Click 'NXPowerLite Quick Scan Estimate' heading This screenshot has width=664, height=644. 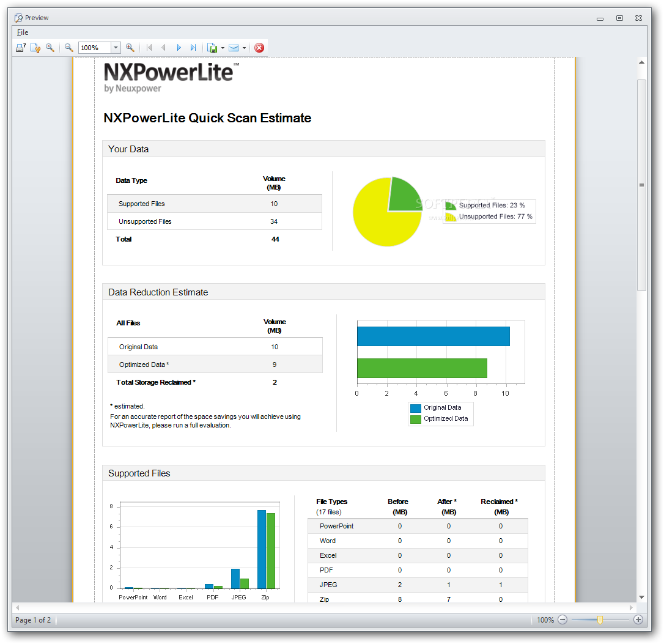(x=207, y=118)
